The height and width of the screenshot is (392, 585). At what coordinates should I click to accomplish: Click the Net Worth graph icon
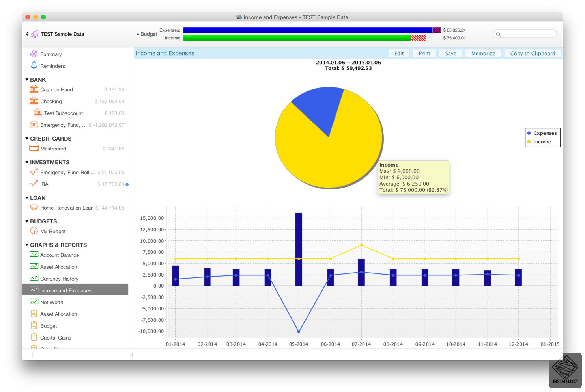34,302
